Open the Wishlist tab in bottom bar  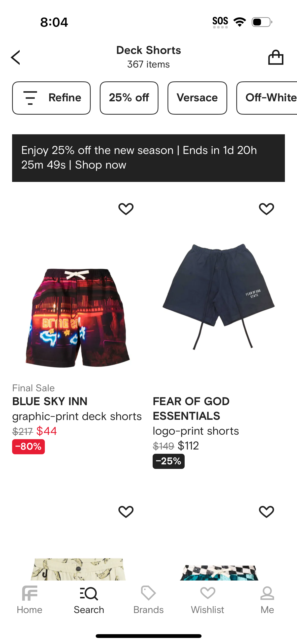point(208,600)
